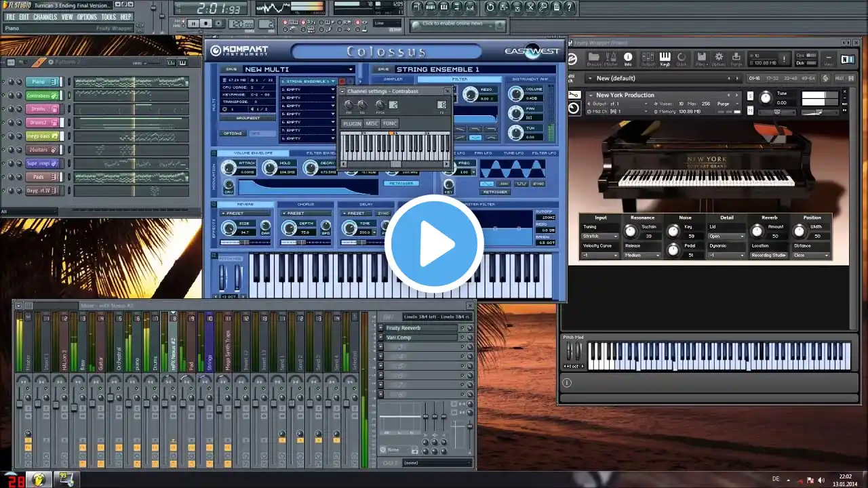Open the EDIT menu

click(x=24, y=17)
